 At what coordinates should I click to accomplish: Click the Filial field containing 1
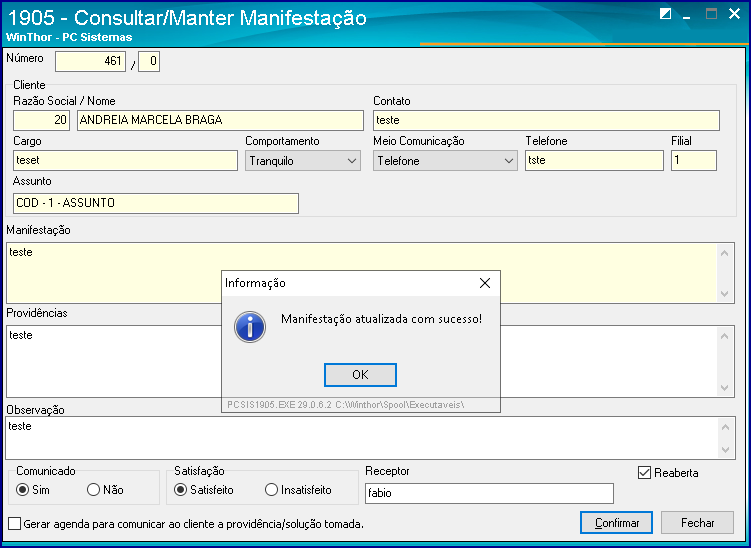[x=694, y=160]
